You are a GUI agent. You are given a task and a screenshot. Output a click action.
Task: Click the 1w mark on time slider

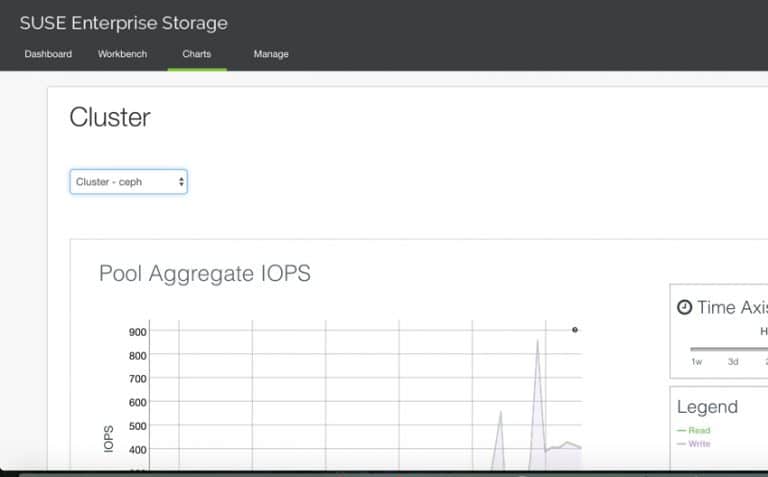(x=696, y=362)
